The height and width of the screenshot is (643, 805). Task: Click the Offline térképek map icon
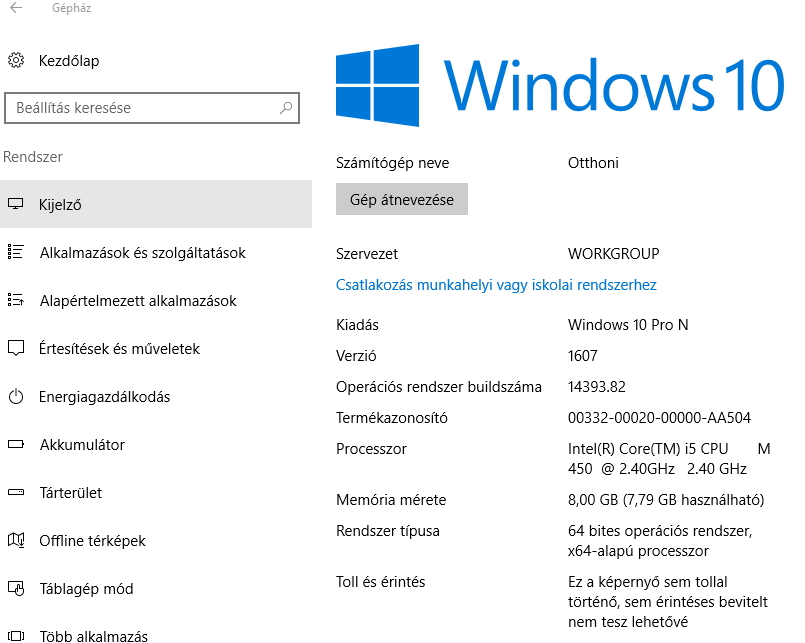[x=16, y=540]
